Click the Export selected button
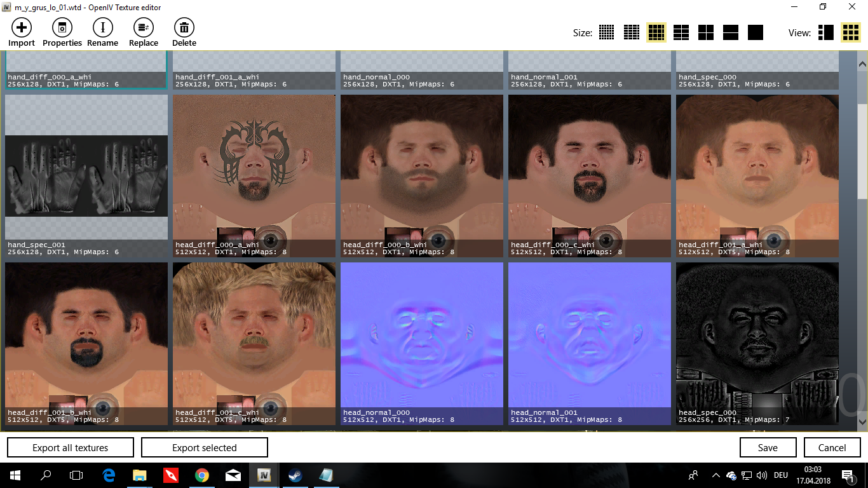The height and width of the screenshot is (488, 868). tap(204, 447)
